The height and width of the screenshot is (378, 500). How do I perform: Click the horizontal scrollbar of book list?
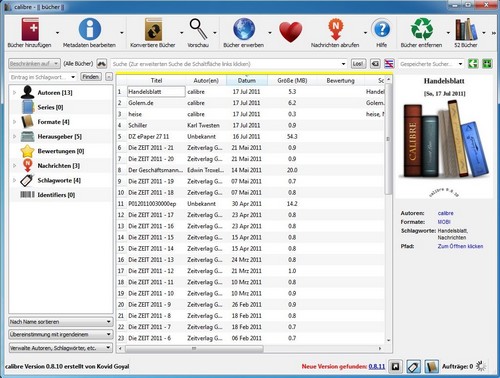(252, 348)
